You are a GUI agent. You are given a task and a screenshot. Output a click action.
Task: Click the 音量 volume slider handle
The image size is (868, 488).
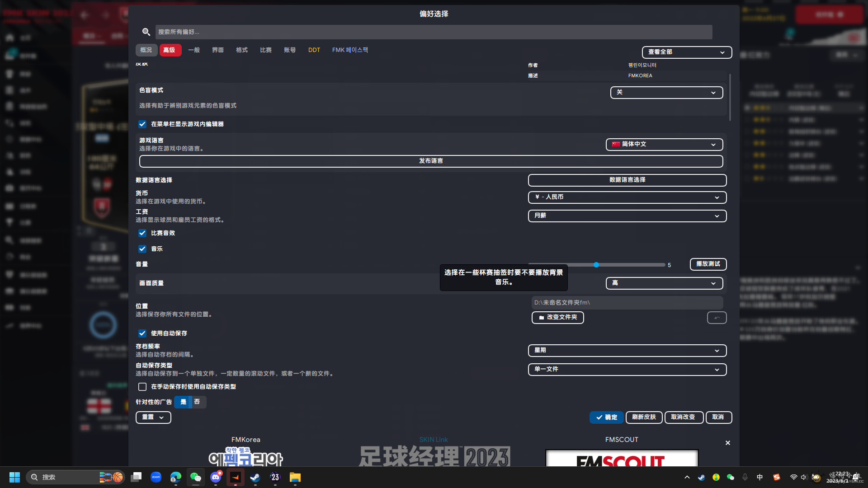click(x=596, y=265)
